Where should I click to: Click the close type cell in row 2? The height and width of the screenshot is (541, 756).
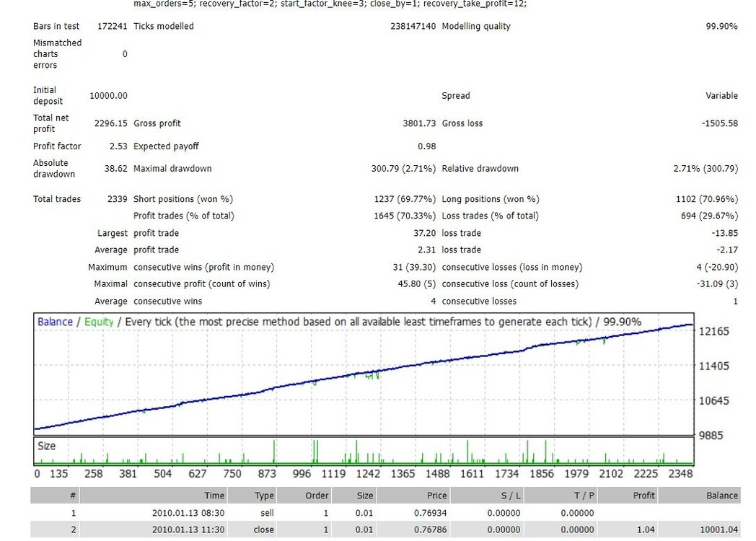click(263, 530)
